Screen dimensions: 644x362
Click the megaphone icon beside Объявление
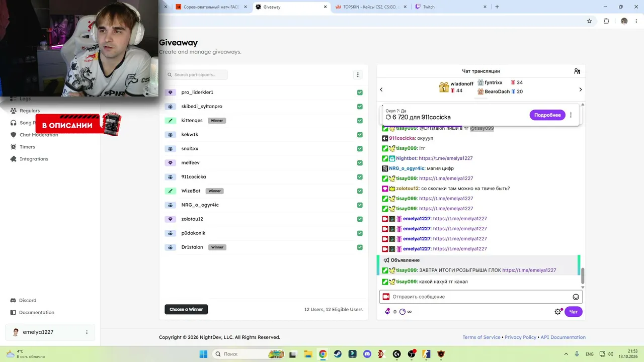tap(386, 260)
